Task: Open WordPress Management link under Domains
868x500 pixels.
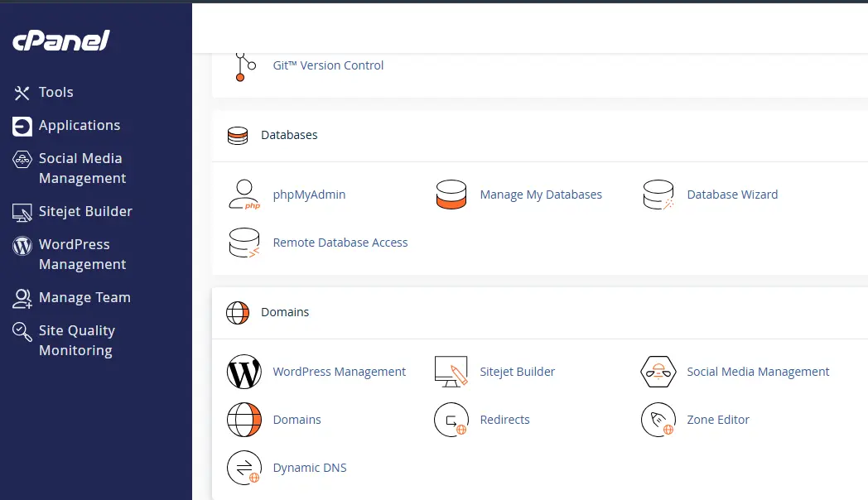Action: point(339,372)
